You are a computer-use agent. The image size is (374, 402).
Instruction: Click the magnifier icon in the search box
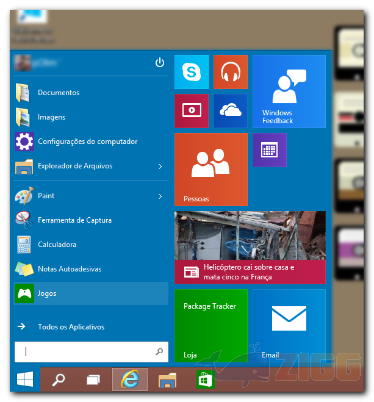point(159,351)
